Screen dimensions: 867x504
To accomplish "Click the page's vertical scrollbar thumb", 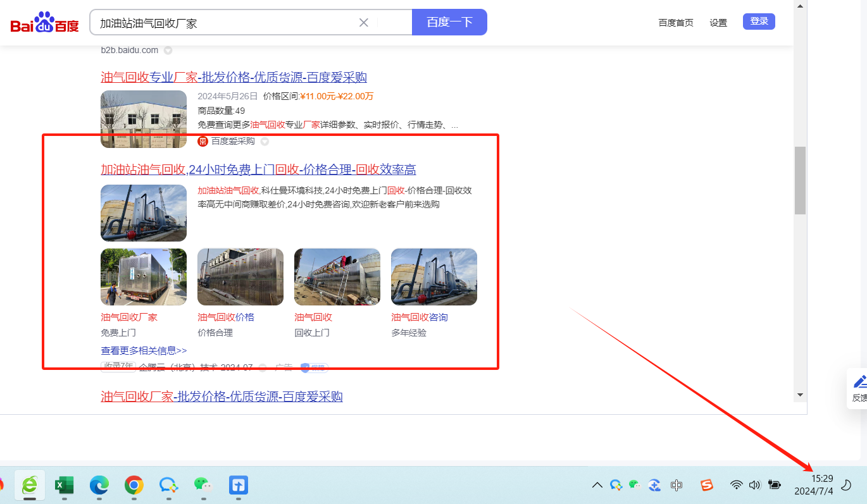I will point(800,180).
